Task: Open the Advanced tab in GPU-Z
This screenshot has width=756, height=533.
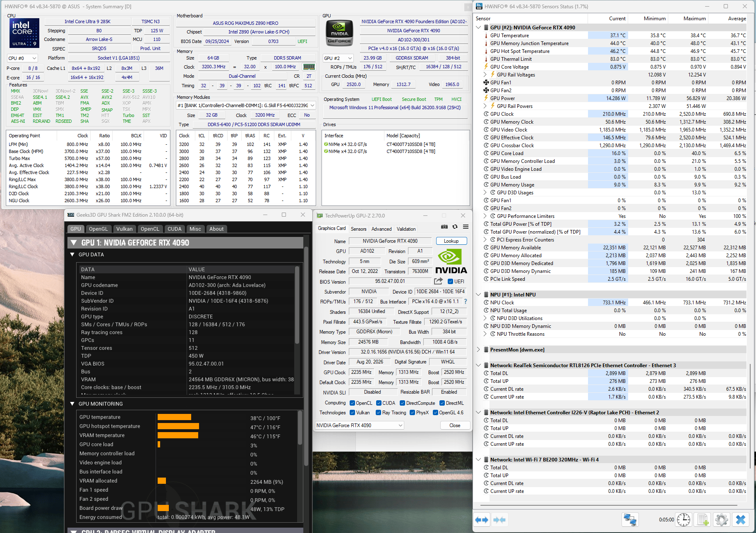Action: pyautogui.click(x=382, y=229)
